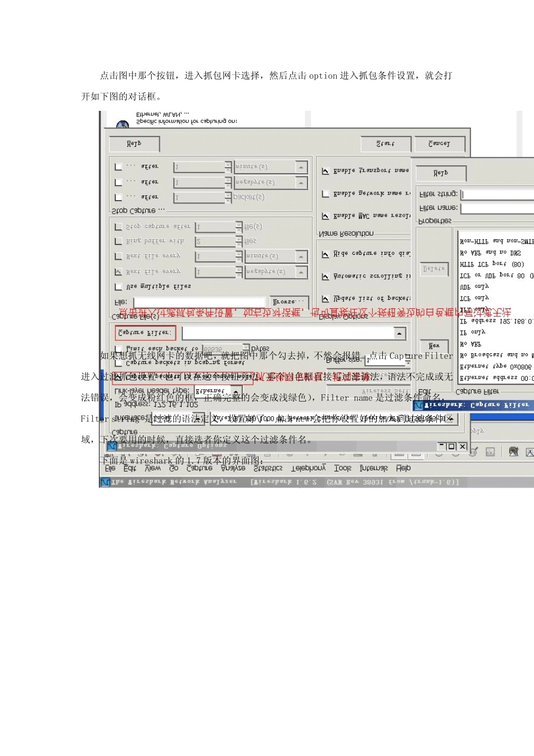
Task: Click Help button in Capture Filter dialog
Action: click(441, 173)
